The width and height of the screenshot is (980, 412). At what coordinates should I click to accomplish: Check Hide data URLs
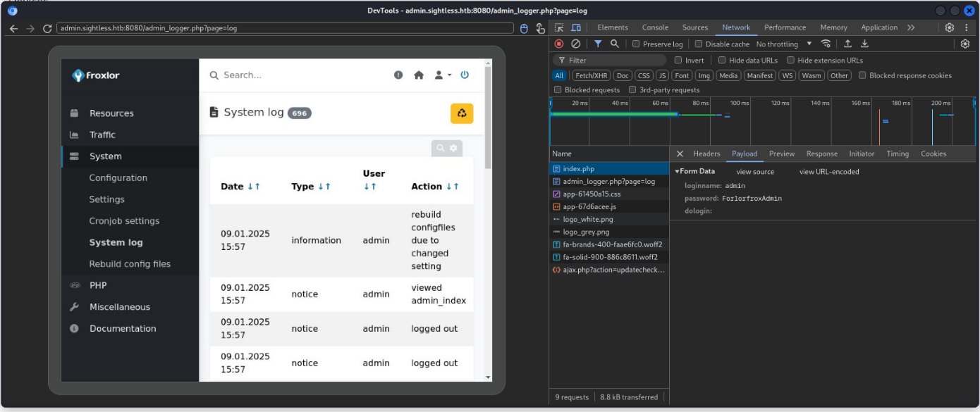(x=722, y=60)
